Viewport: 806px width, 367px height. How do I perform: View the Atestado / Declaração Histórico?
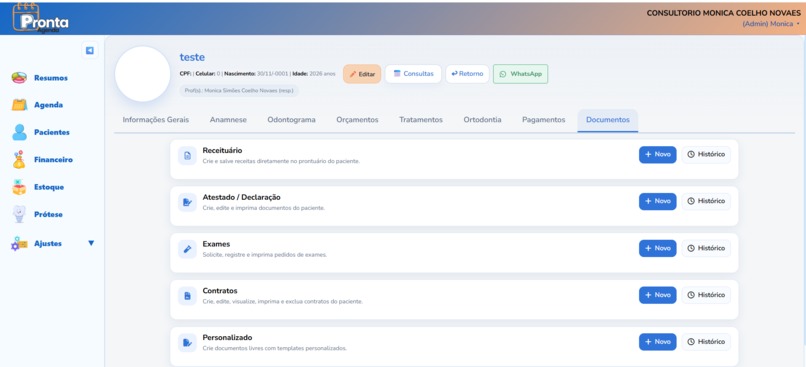click(x=706, y=201)
